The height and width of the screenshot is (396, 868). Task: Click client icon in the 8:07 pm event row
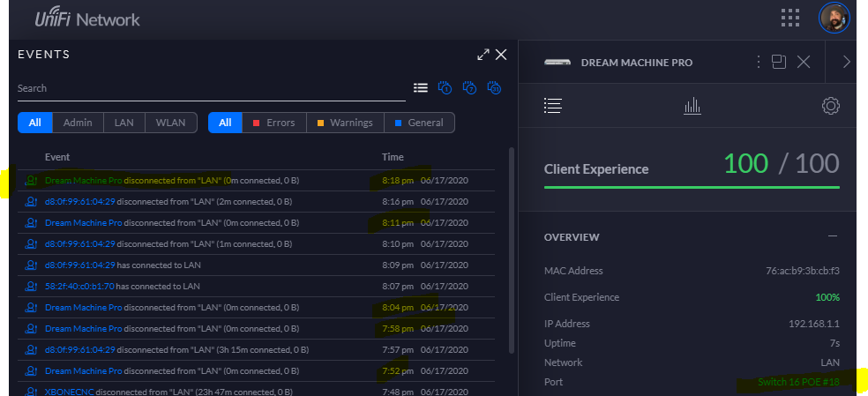(x=31, y=287)
